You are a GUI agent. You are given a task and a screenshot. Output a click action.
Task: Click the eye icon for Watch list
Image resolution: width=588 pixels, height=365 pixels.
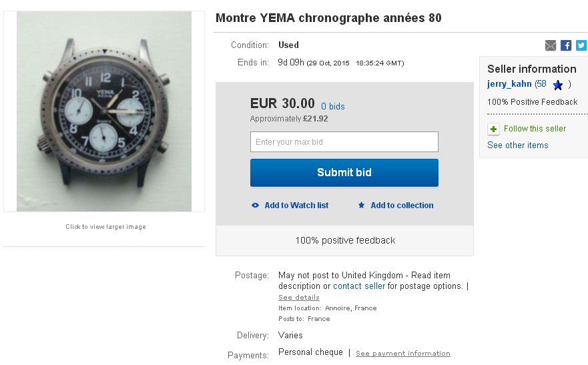coord(255,206)
